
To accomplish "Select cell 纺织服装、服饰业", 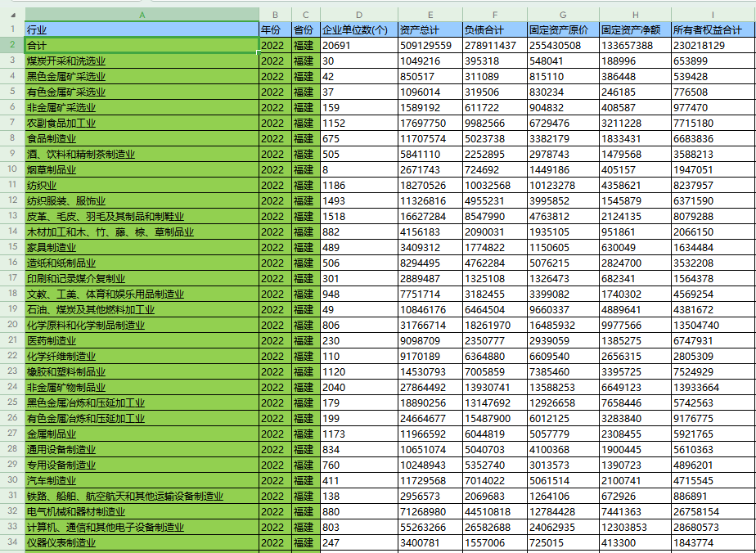I will 142,200.
